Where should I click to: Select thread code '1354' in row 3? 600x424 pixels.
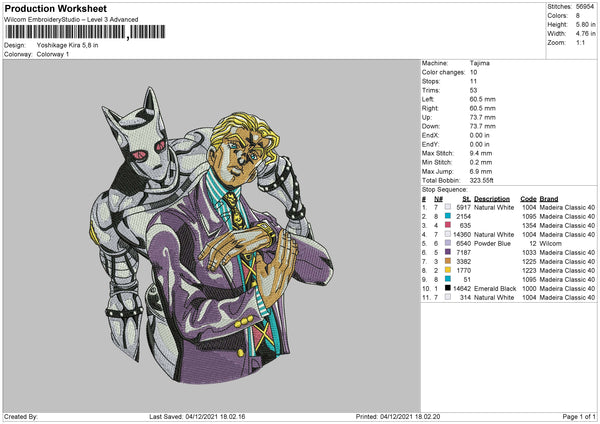pos(529,225)
